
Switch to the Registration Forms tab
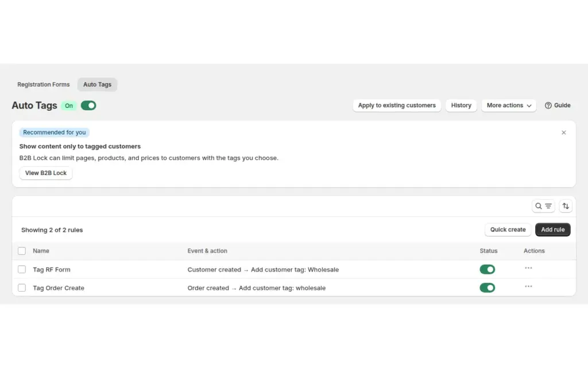pyautogui.click(x=44, y=84)
